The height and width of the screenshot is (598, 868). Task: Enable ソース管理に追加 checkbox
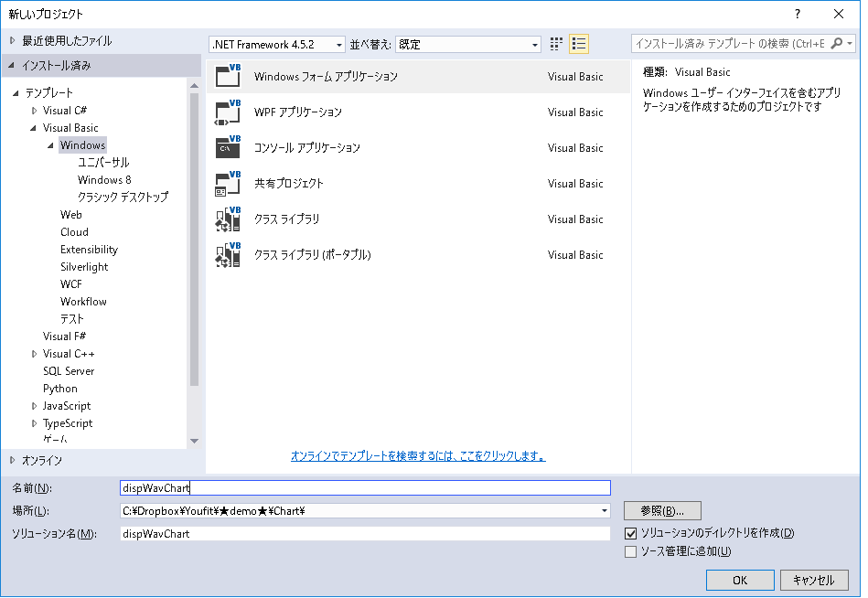[x=630, y=551]
